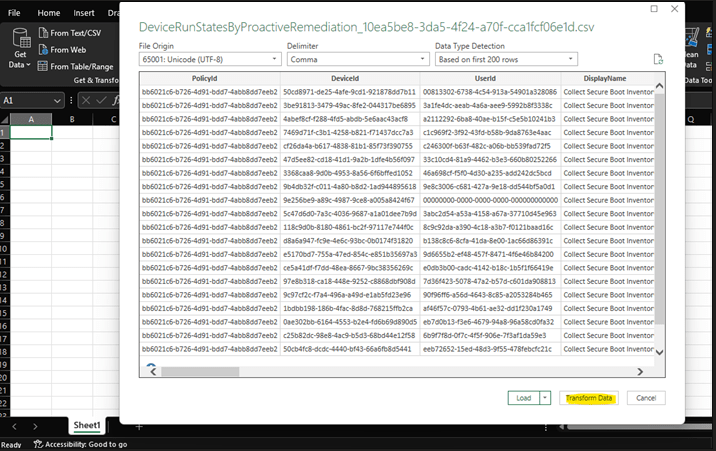This screenshot has width=716, height=451.
Task: Click the data source settings icon in dialog
Action: (x=658, y=59)
